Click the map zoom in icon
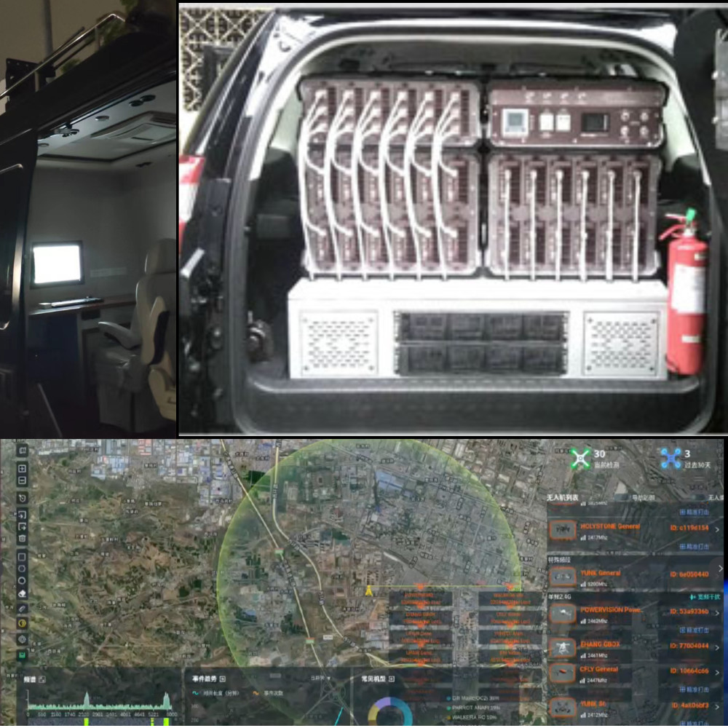728x728 pixels. (x=22, y=468)
